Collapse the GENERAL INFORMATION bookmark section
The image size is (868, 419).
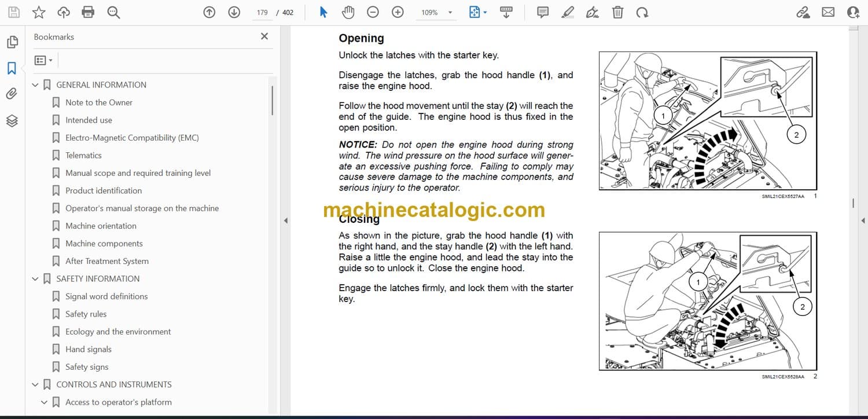point(35,85)
